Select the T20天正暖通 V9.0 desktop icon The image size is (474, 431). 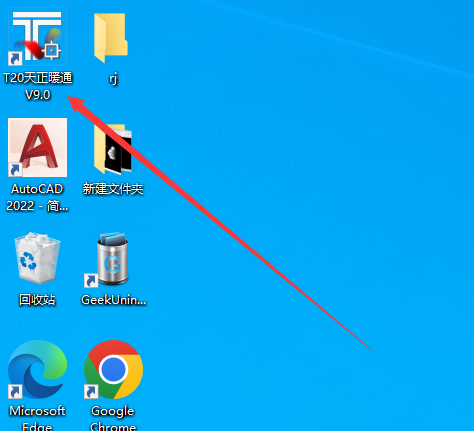tap(37, 36)
